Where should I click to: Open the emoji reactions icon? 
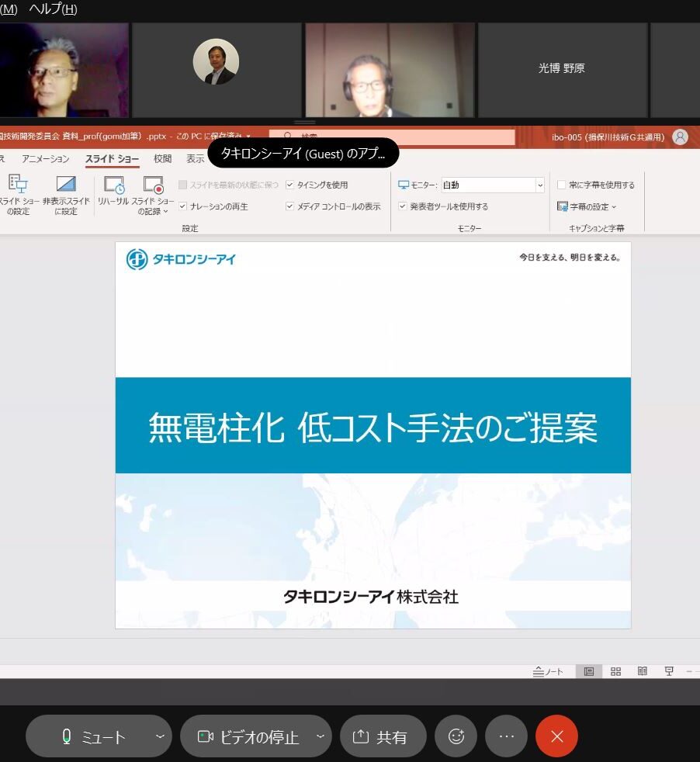(x=456, y=736)
